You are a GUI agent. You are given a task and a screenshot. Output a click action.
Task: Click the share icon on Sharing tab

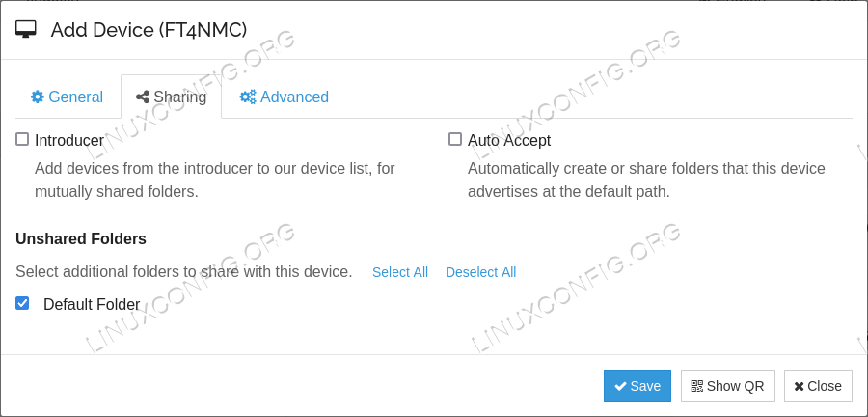[x=143, y=97]
